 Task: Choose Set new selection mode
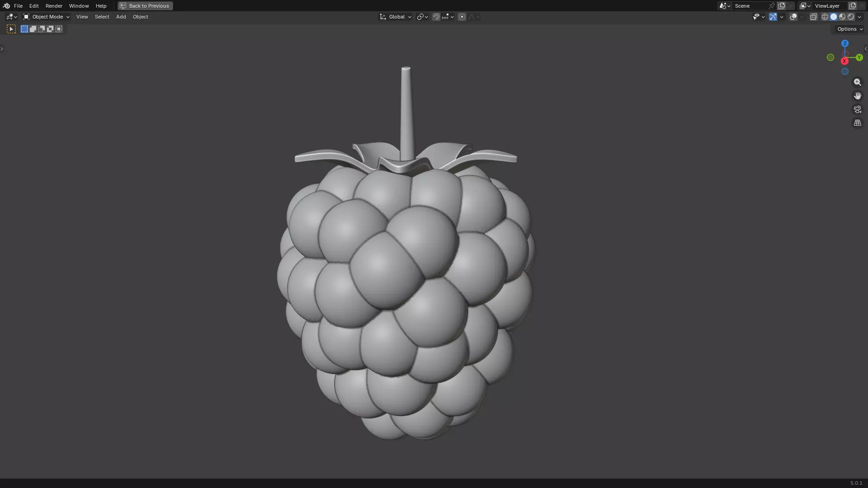(24, 29)
